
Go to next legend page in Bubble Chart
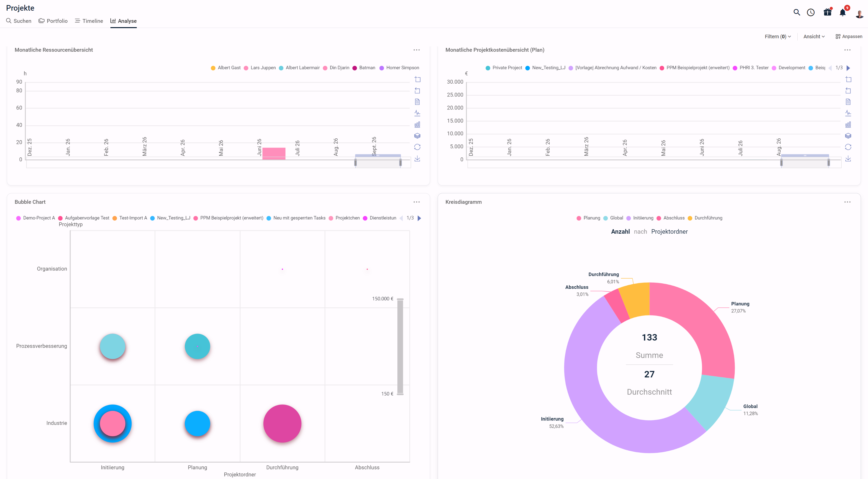tap(419, 218)
